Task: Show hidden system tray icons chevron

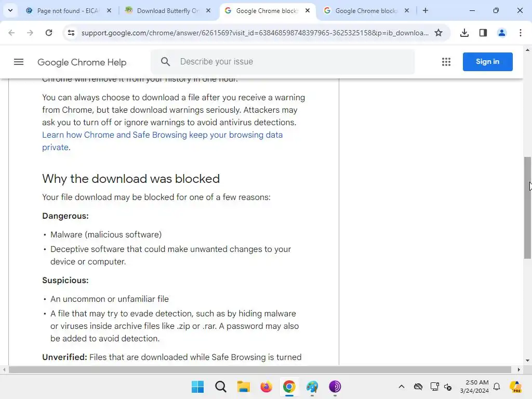Action: tap(402, 387)
